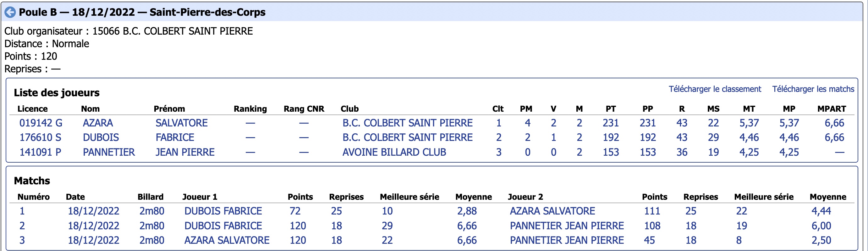Click PANNETIER JEAN PIERRE in match 3
Viewport: 868px width, 251px height.
[567, 240]
